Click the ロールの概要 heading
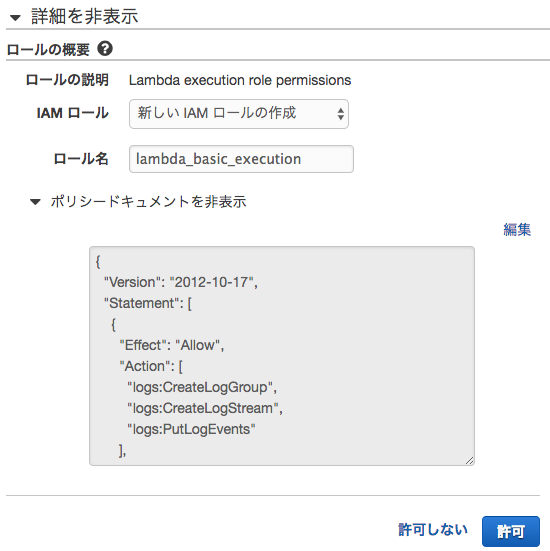This screenshot has width=550, height=551. (48, 49)
